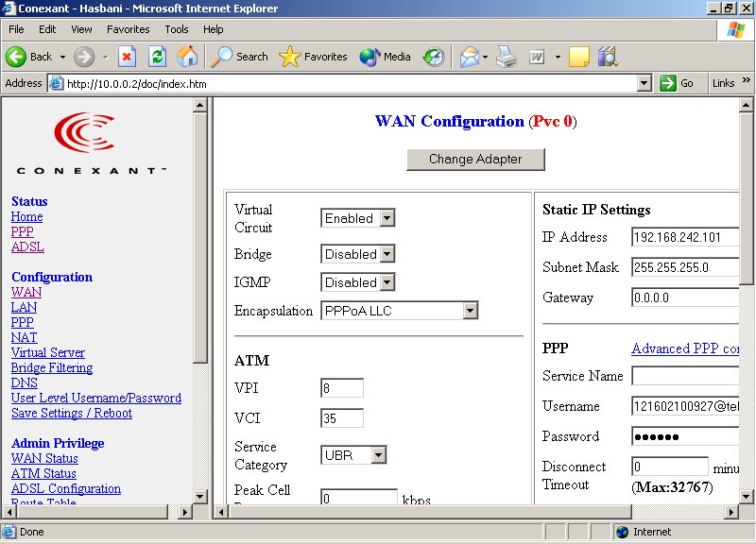Click the History toolbar icon
This screenshot has height=544, width=756.
coord(433,57)
